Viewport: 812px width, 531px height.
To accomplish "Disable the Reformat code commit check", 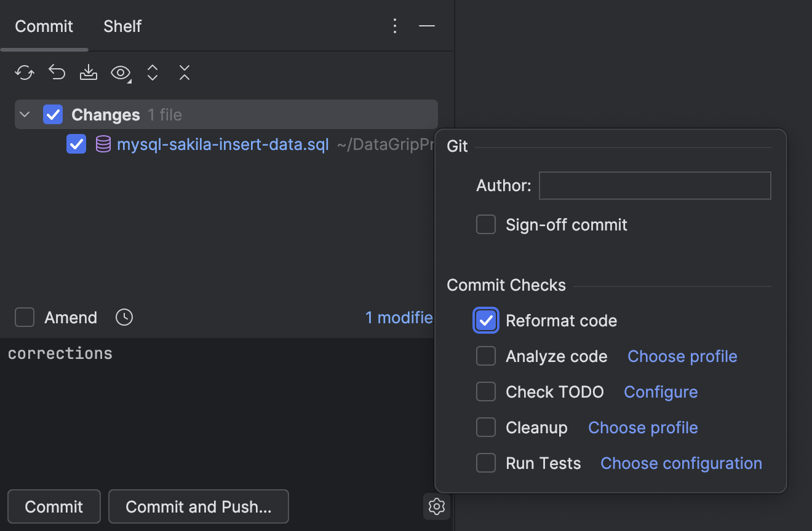I will pyautogui.click(x=485, y=320).
